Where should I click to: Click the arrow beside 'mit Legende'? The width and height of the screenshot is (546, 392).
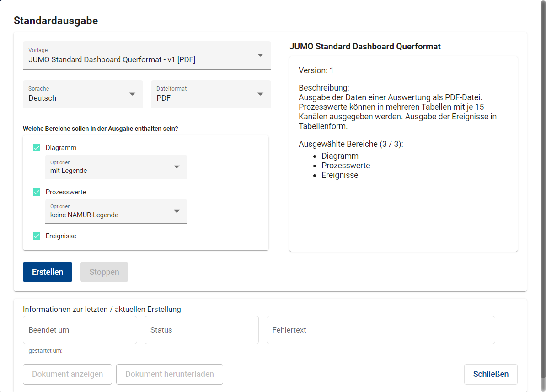click(177, 167)
